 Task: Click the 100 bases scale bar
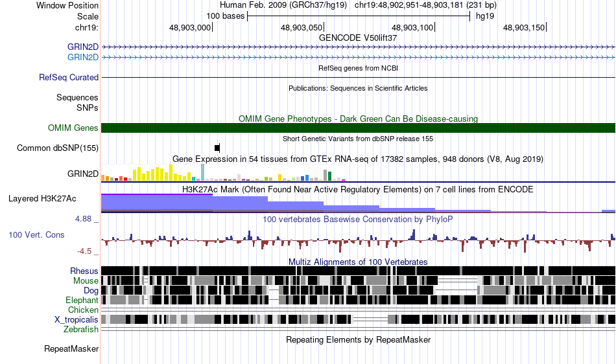pos(359,16)
